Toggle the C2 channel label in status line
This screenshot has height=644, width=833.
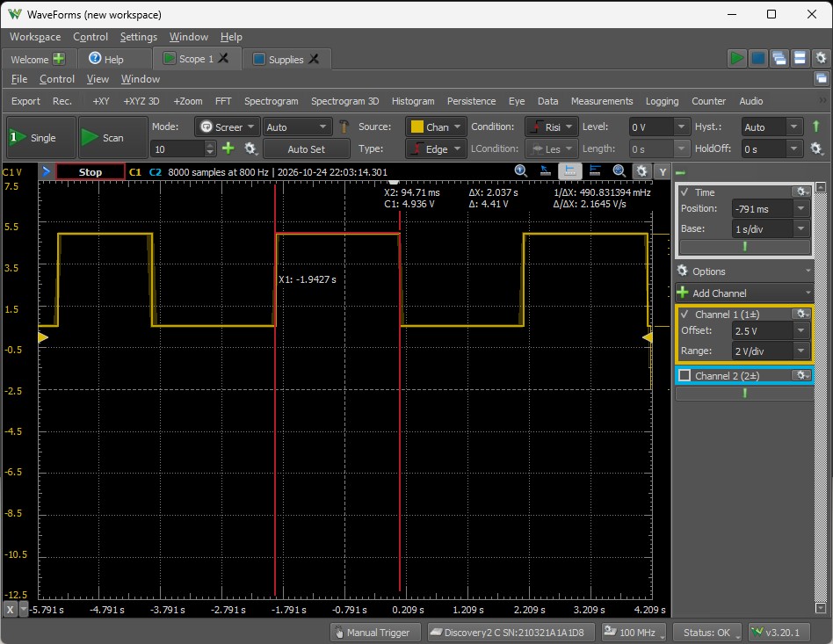point(156,172)
